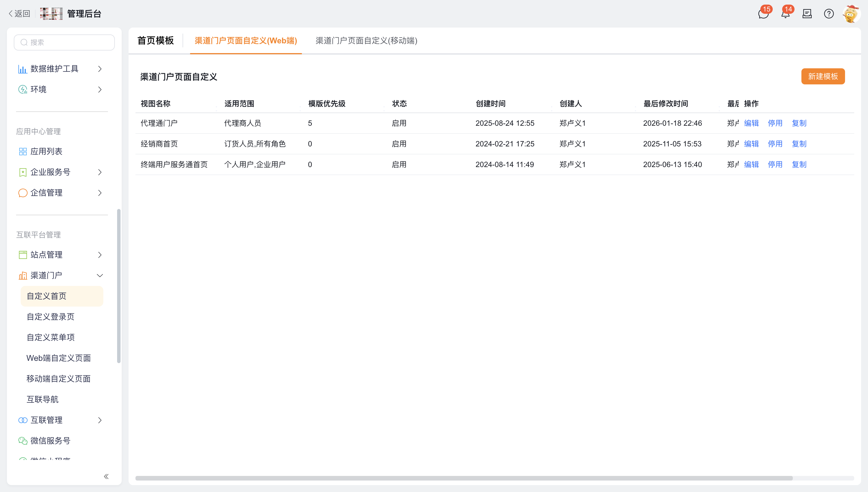Edit the 终端用户服务通首页 template
Viewport: 868px width, 492px height.
tap(751, 164)
